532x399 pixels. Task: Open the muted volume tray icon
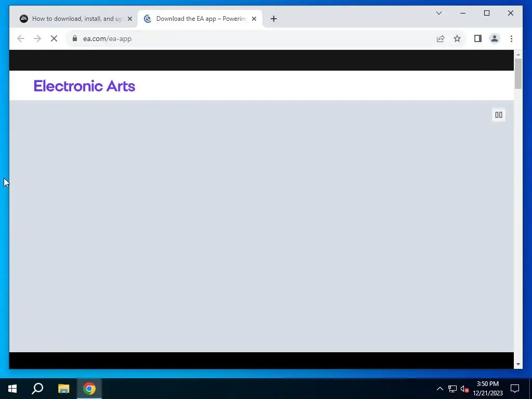point(464,389)
